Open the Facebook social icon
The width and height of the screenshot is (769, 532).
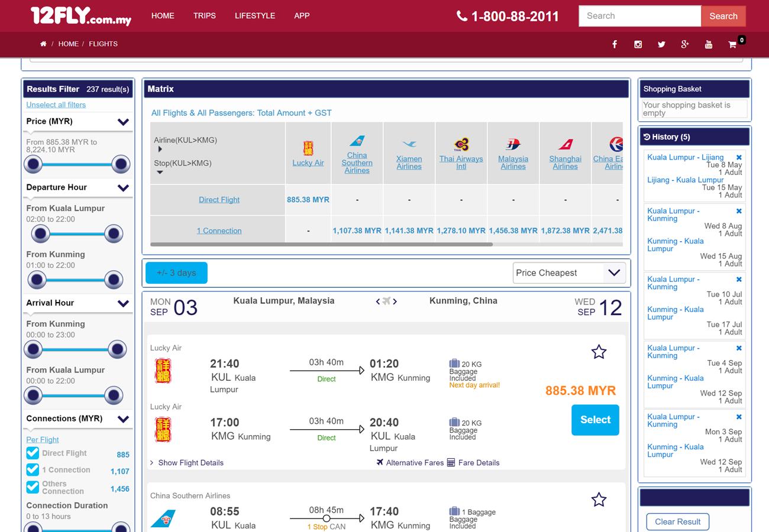pyautogui.click(x=615, y=44)
